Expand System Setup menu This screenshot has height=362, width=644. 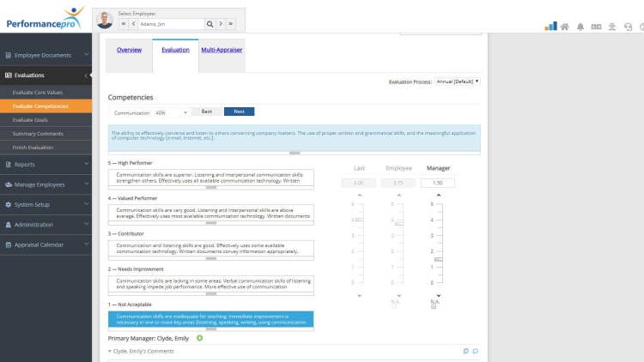[86, 203]
